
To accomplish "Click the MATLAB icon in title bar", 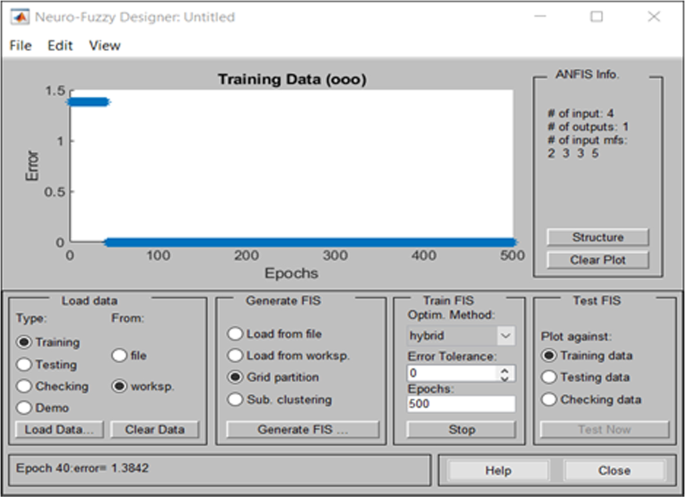I will [19, 17].
